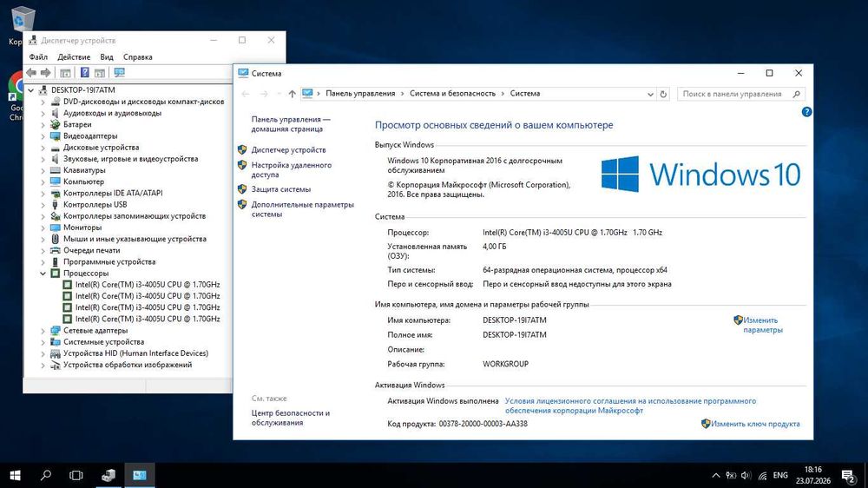This screenshot has height=488, width=868.
Task: Click the computer icon in System address bar
Action: tap(307, 94)
